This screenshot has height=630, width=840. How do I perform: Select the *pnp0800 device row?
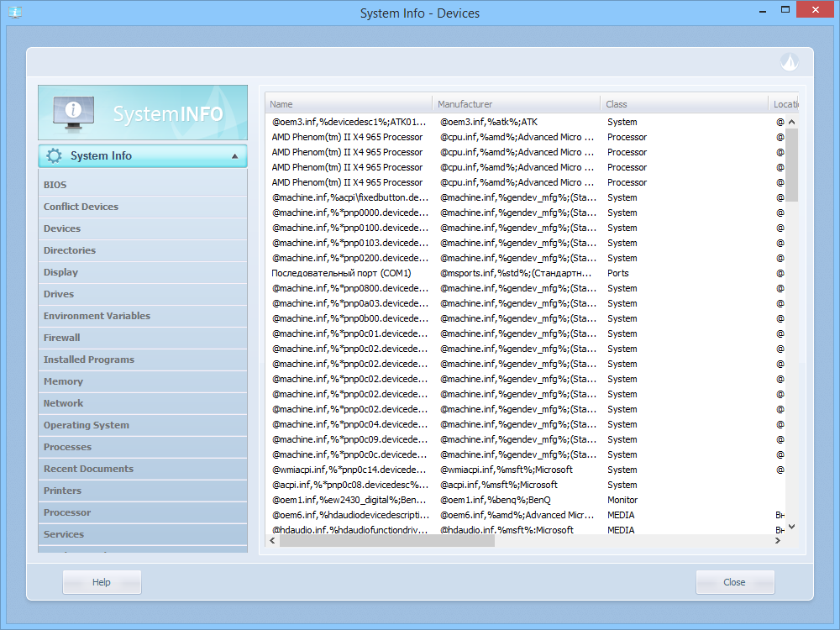click(x=525, y=288)
